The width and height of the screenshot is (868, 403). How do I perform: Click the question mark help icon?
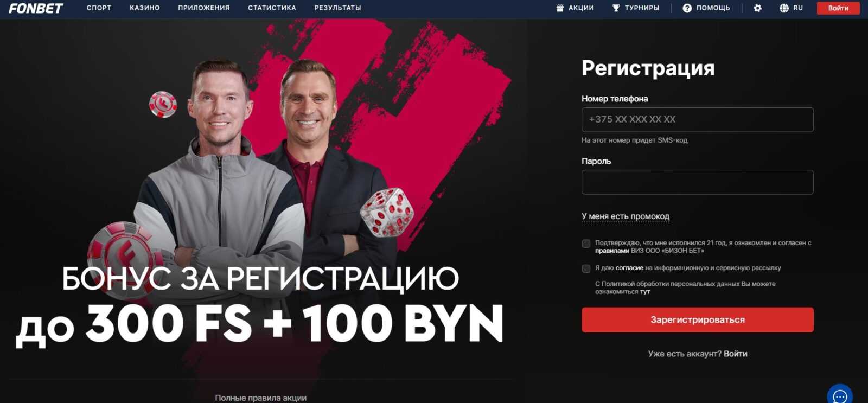click(687, 8)
